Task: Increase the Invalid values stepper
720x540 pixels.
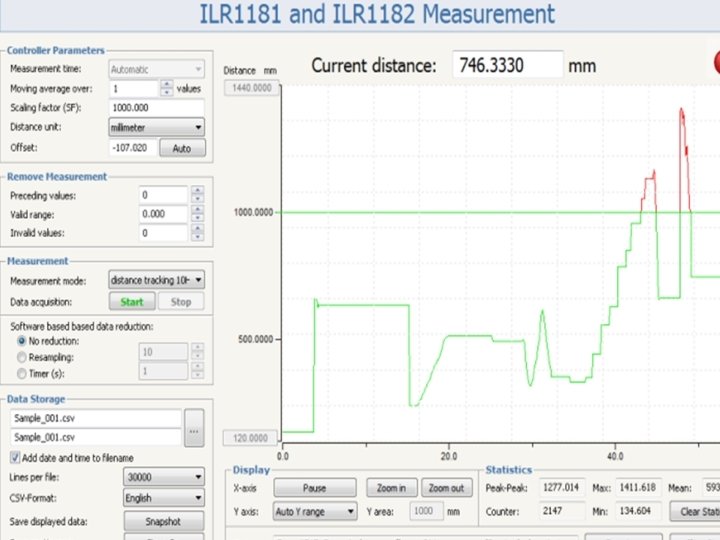Action: [197, 229]
